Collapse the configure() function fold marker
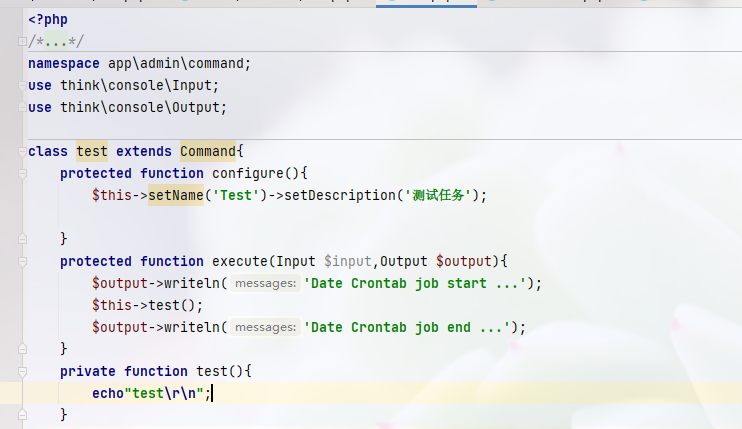742x429 pixels. pyautogui.click(x=22, y=173)
